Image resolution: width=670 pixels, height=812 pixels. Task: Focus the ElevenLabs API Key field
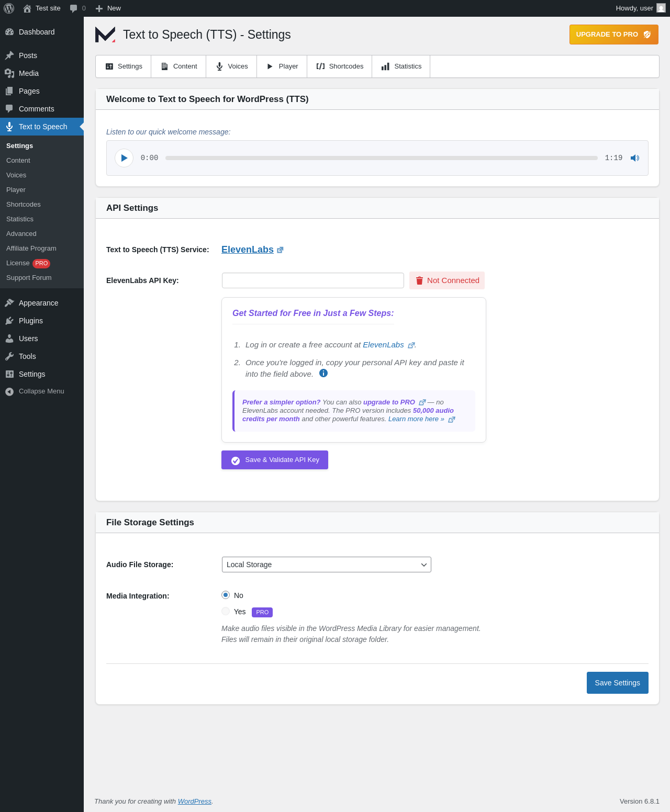(313, 280)
